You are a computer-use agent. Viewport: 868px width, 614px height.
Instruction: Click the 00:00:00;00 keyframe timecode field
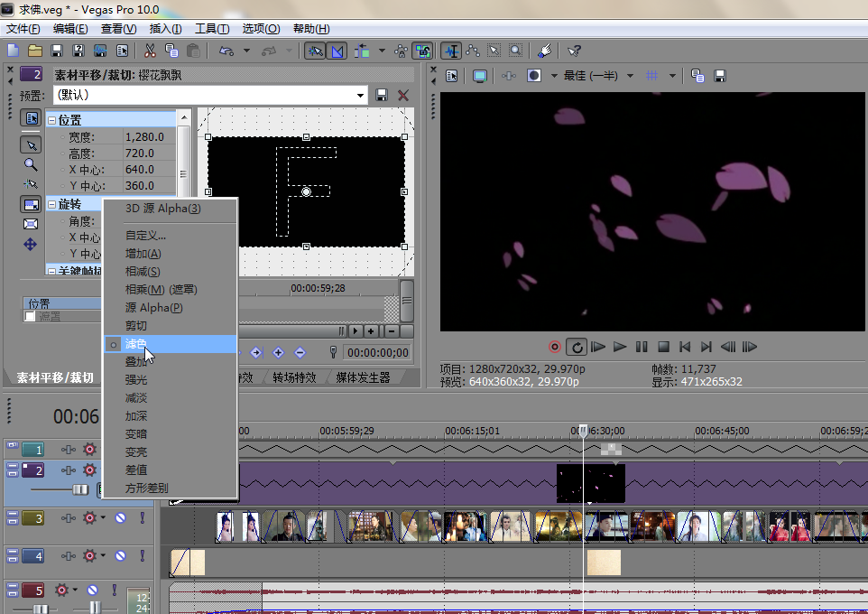[x=378, y=352]
